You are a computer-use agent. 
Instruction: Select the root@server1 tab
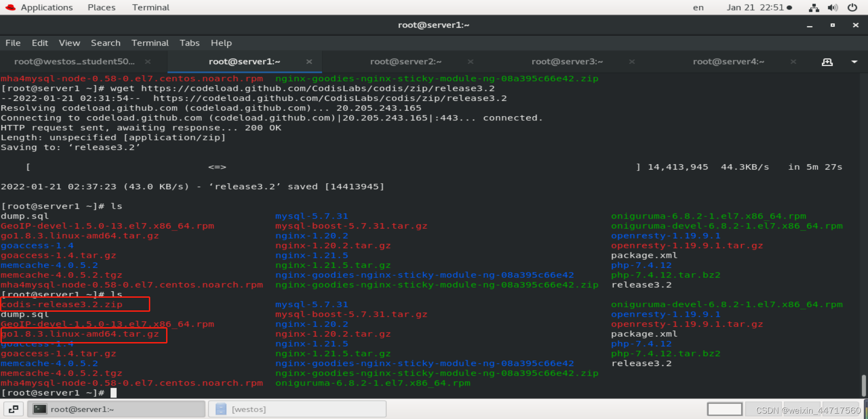coord(244,62)
